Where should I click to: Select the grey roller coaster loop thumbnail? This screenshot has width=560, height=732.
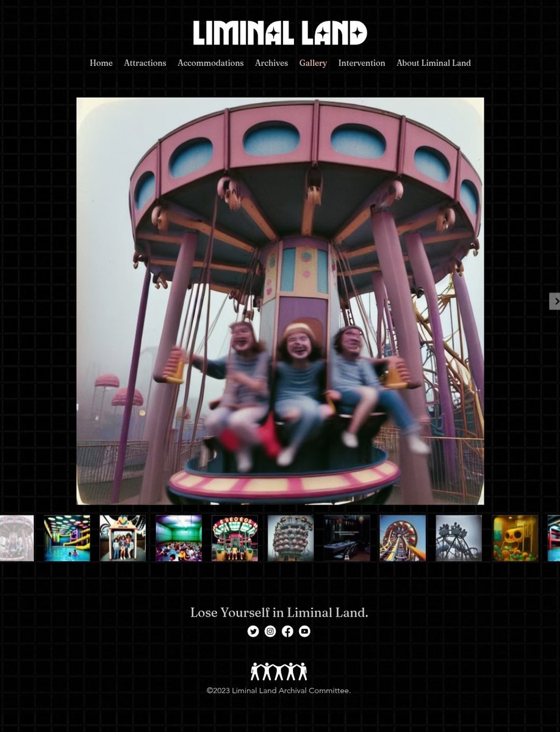click(459, 538)
